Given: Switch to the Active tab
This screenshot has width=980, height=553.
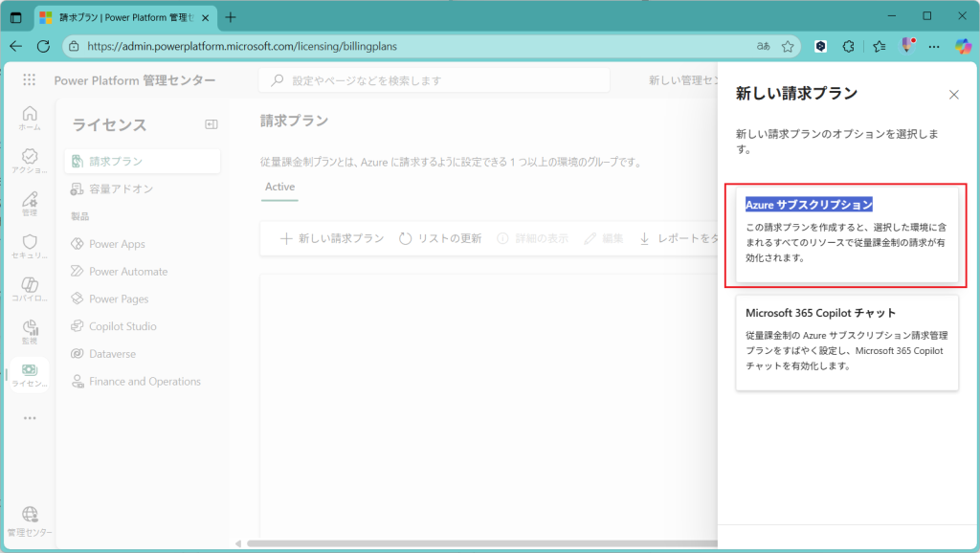Looking at the screenshot, I should [279, 187].
